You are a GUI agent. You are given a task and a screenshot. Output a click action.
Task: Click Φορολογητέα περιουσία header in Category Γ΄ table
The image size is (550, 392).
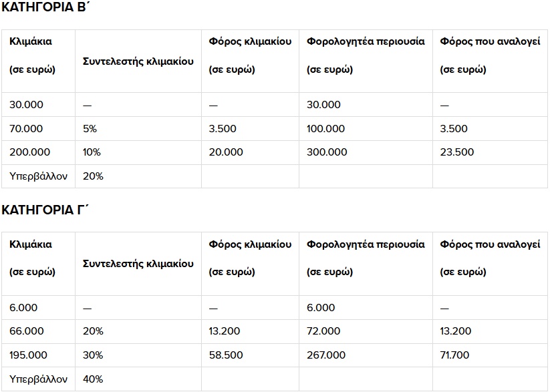click(x=366, y=244)
